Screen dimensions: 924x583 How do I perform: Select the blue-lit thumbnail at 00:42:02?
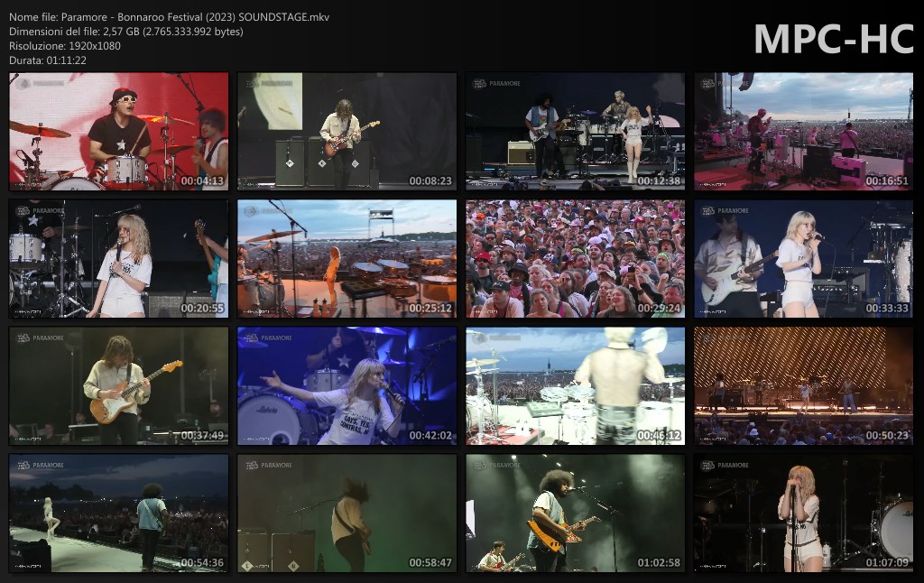pyautogui.click(x=346, y=386)
